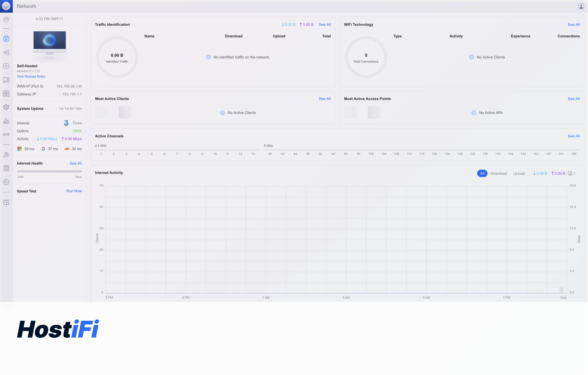
Task: Select the Statistics bar-chart icon
Action: (x=6, y=121)
